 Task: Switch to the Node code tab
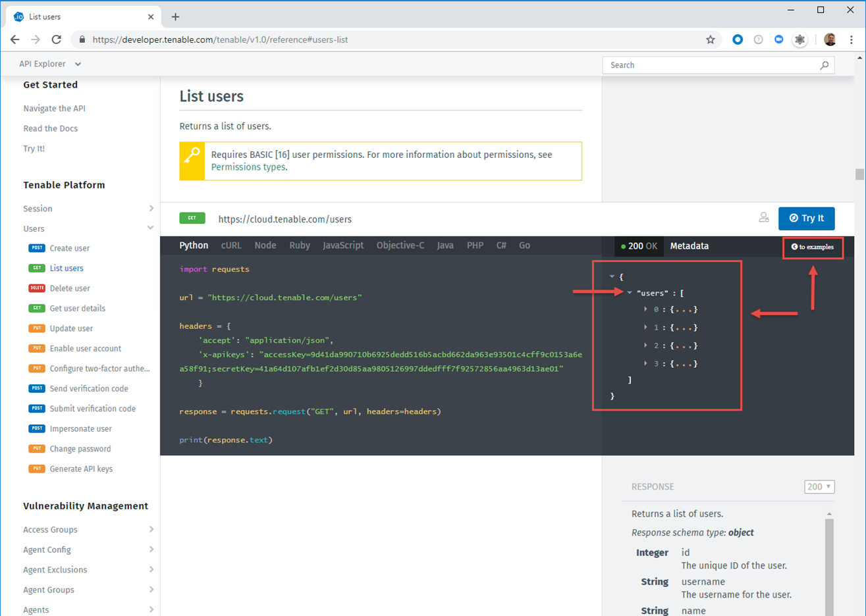pyautogui.click(x=265, y=245)
